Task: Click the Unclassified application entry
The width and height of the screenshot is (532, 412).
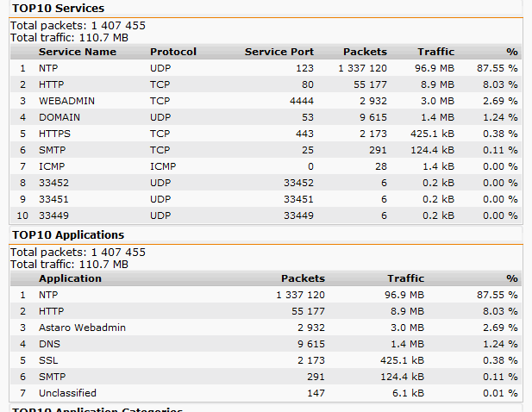Action: point(67,393)
